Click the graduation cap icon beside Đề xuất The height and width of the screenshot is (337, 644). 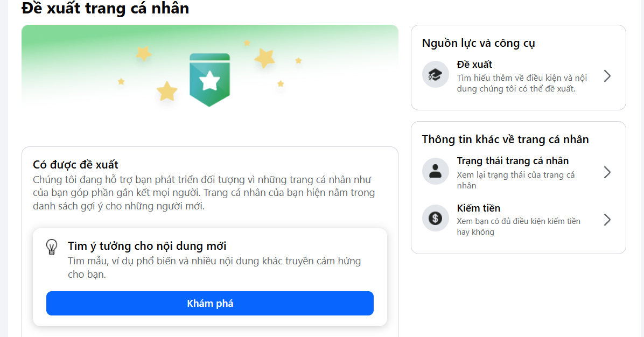tap(436, 76)
